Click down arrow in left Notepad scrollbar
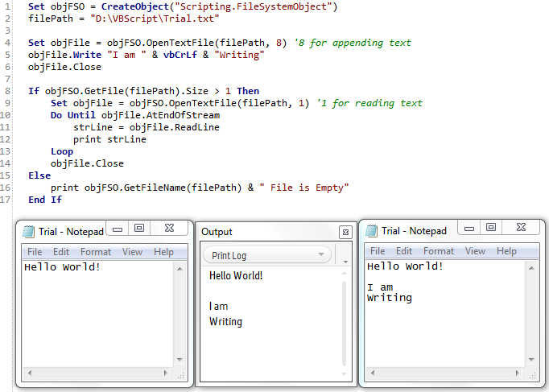549x392 pixels. coord(180,360)
